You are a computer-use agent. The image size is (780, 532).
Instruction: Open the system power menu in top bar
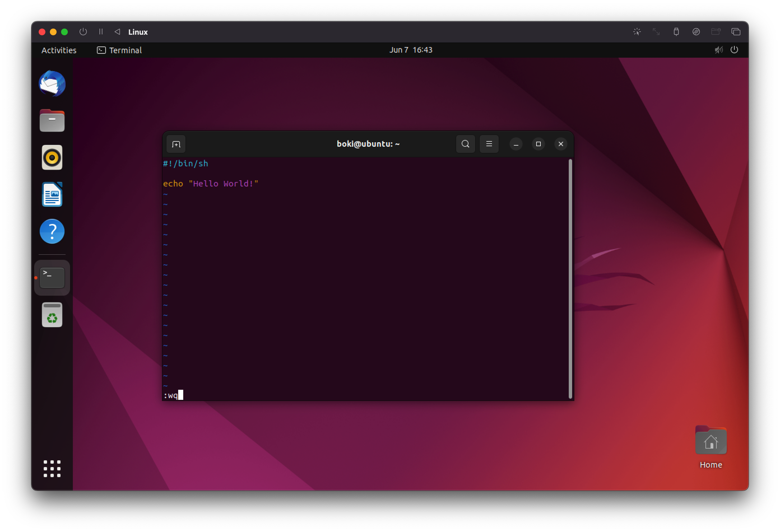pyautogui.click(x=734, y=50)
